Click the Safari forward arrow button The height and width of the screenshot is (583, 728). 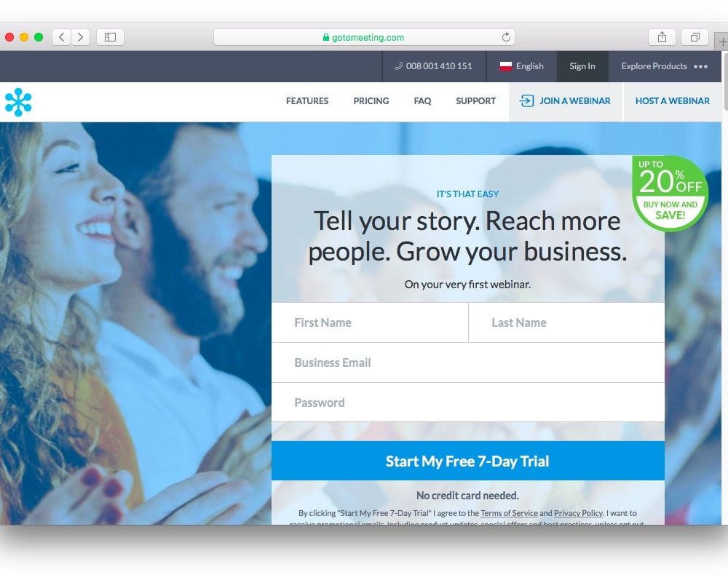click(80, 37)
